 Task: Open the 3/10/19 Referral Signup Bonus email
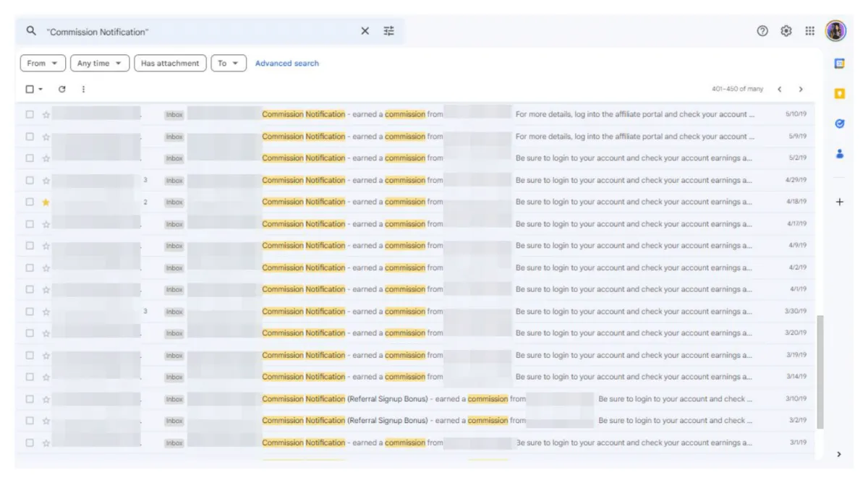pyautogui.click(x=415, y=399)
